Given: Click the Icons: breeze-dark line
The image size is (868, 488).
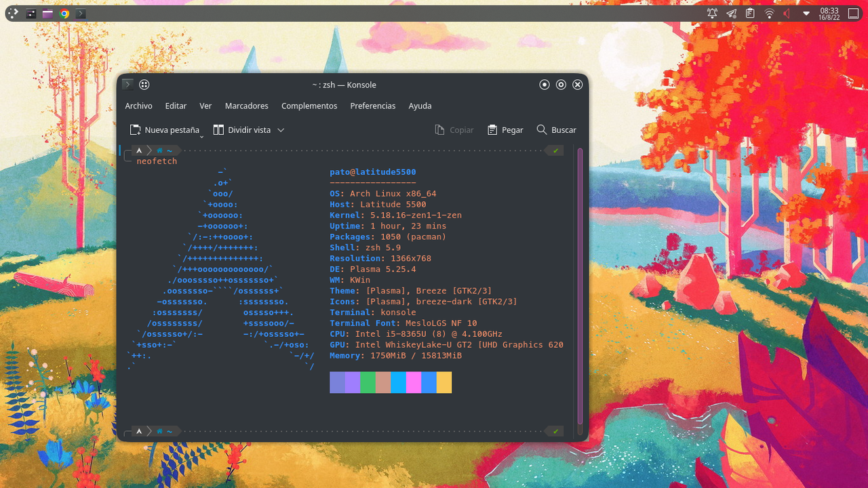Looking at the screenshot, I should 423,302.
